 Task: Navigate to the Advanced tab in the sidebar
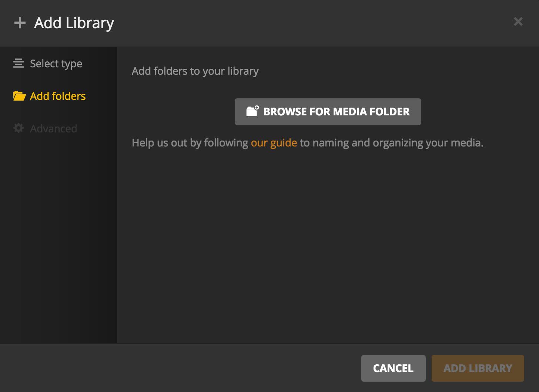53,128
